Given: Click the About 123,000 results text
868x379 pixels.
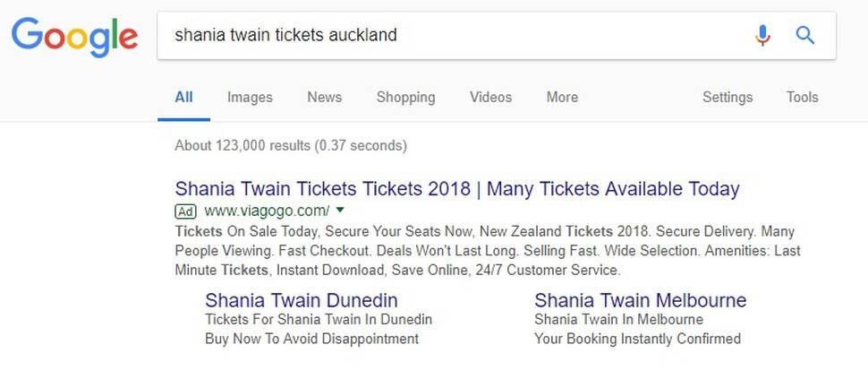Looking at the screenshot, I should tap(291, 146).
